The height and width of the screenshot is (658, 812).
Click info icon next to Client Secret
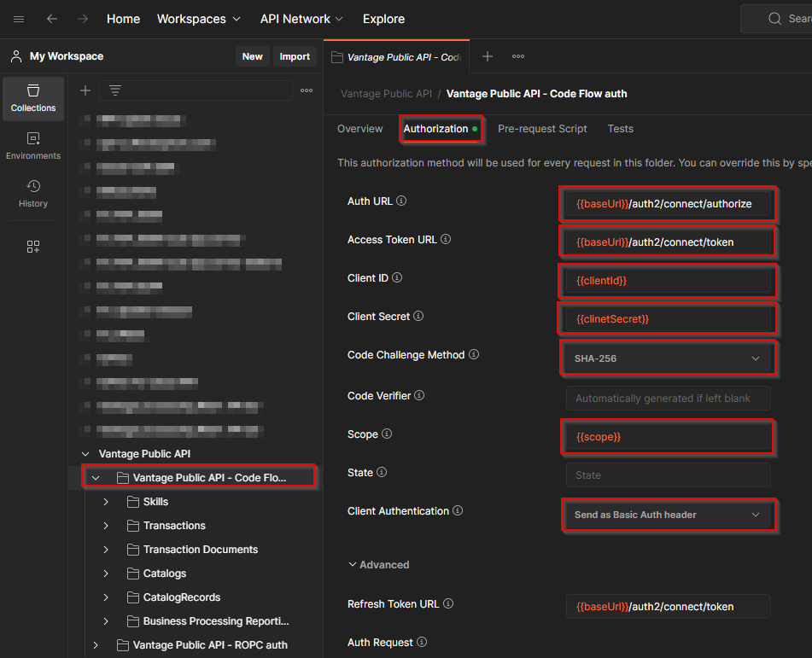tap(418, 317)
